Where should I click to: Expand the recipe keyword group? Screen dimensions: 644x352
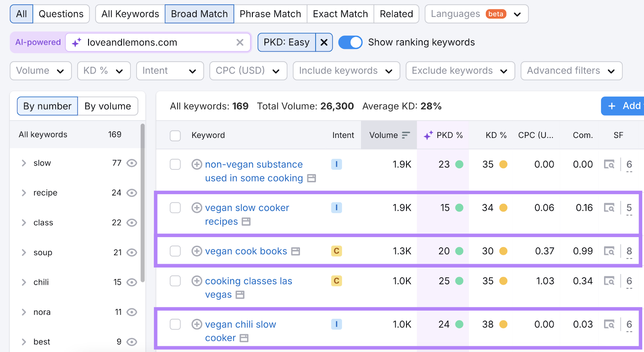(24, 193)
